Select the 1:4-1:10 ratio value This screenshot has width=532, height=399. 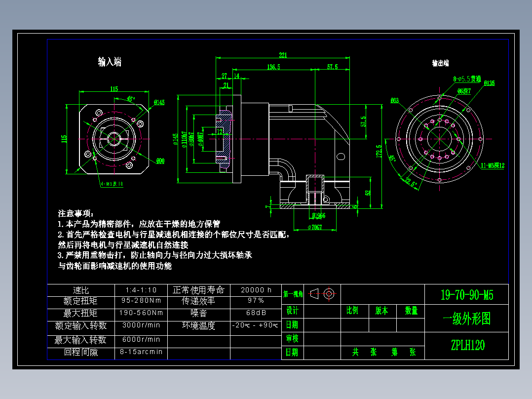(x=141, y=288)
